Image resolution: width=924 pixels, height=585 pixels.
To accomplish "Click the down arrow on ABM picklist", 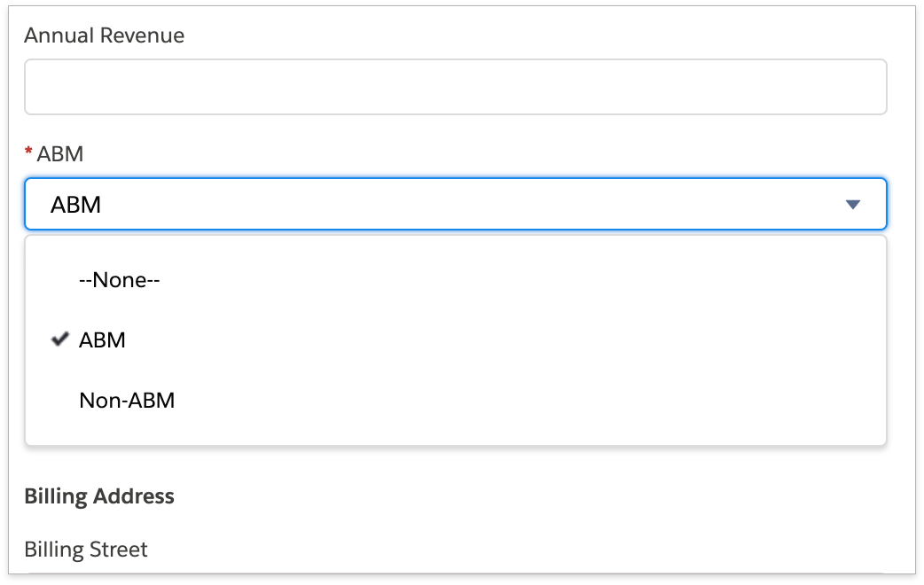I will click(x=853, y=205).
